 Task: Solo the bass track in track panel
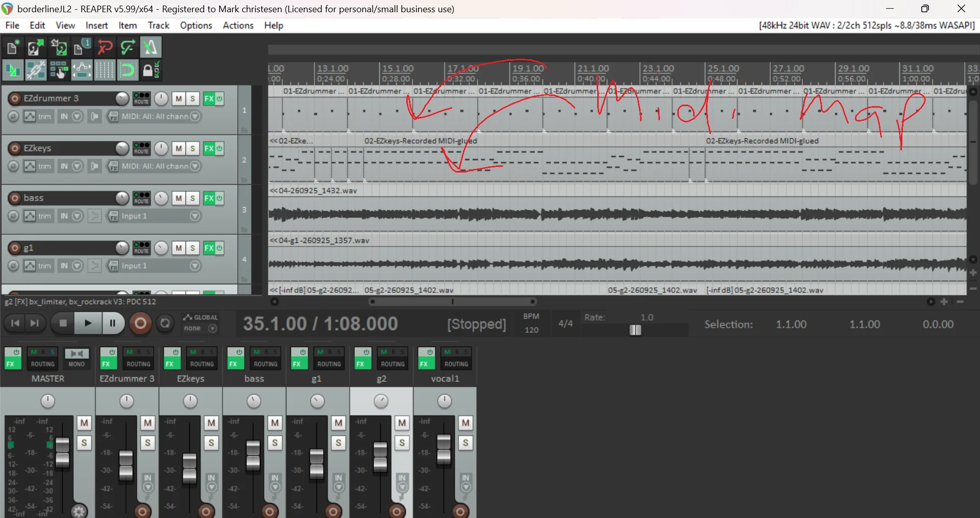click(x=192, y=198)
